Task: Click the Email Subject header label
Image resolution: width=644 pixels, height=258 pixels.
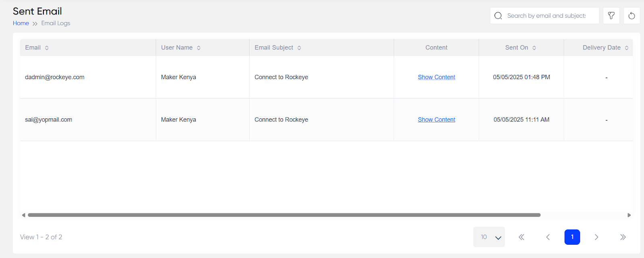Action: point(274,47)
